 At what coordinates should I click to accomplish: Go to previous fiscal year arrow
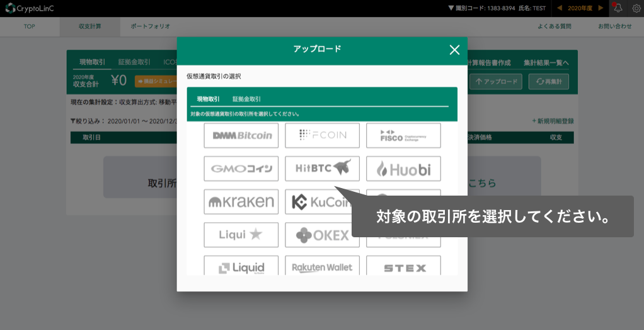pos(560,8)
